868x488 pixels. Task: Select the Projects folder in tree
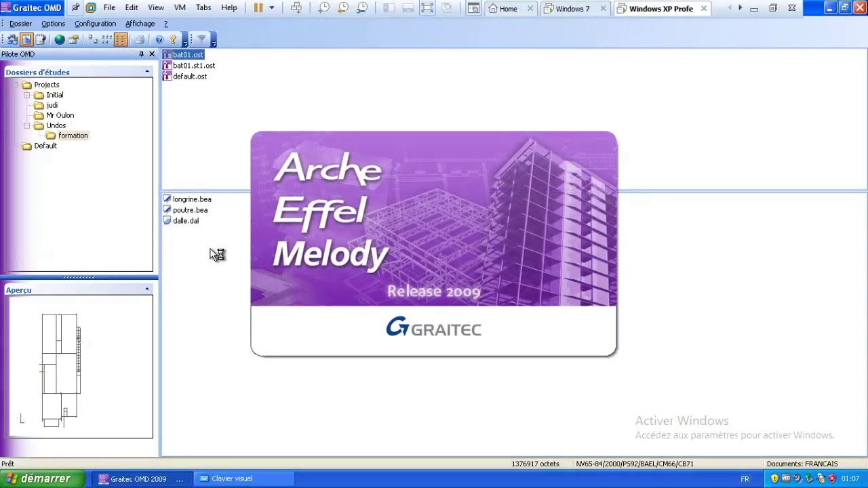[x=47, y=85]
